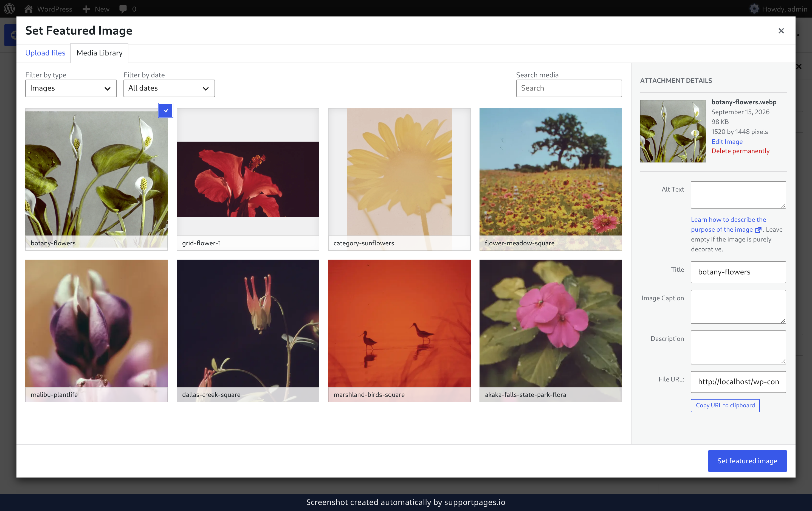The image size is (812, 511).
Task: Select the malibu-plantlife thumbnail
Action: (x=97, y=330)
